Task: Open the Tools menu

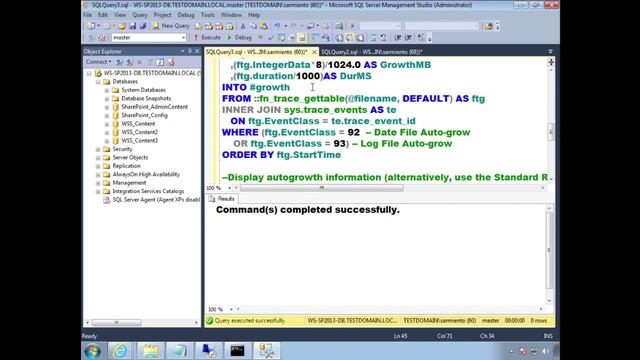Action: tap(208, 15)
